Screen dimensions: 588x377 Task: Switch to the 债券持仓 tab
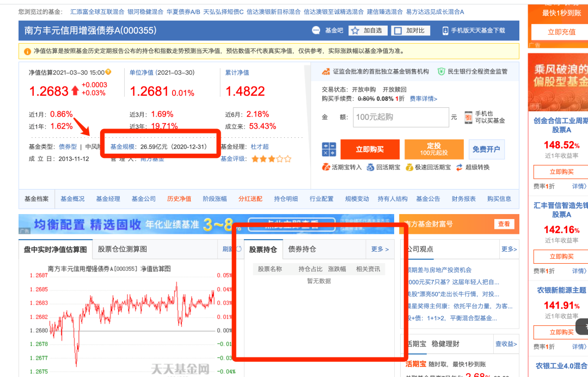tap(302, 249)
